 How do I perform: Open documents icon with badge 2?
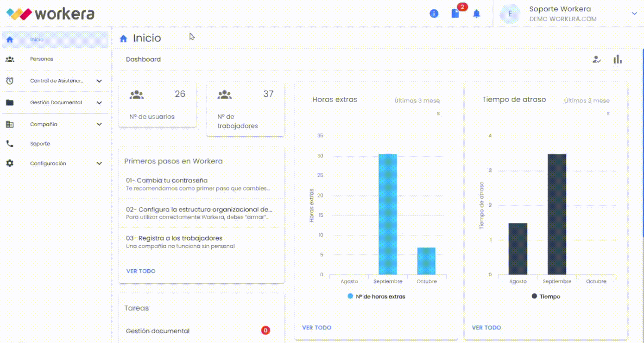(x=455, y=13)
